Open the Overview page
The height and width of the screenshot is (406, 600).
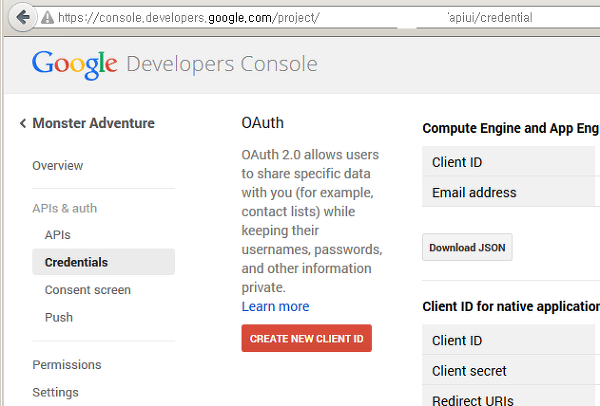pos(57,166)
